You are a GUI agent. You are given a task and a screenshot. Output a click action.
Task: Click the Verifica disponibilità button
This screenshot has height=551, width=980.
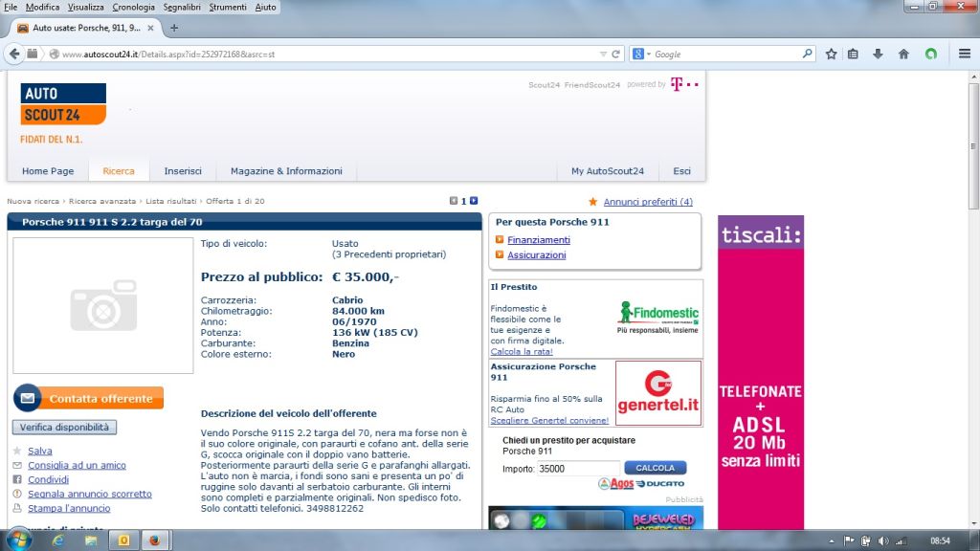(x=64, y=428)
